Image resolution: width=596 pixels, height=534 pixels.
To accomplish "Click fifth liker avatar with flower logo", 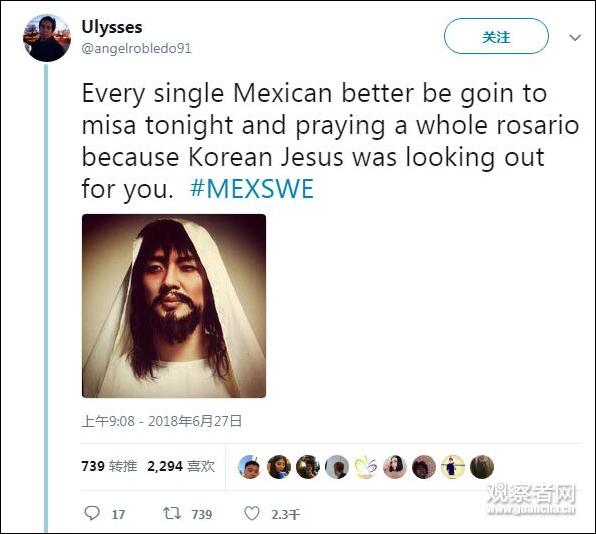I will tap(366, 467).
